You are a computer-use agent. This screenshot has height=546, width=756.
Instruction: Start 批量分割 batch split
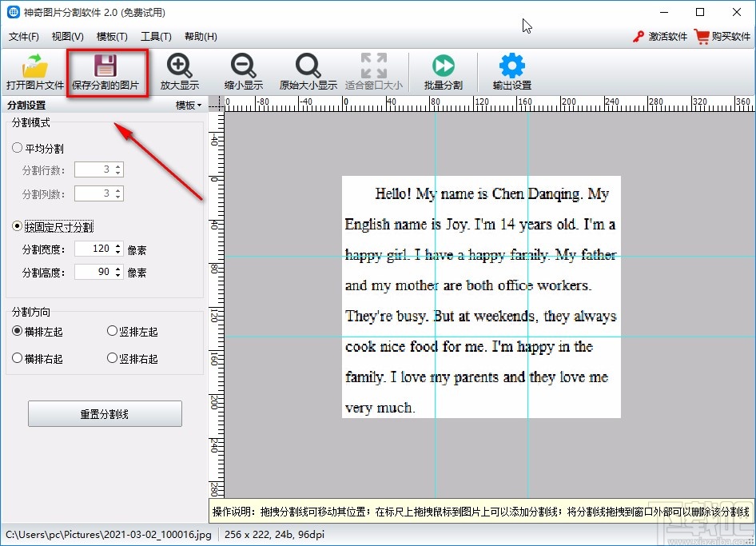tap(443, 66)
